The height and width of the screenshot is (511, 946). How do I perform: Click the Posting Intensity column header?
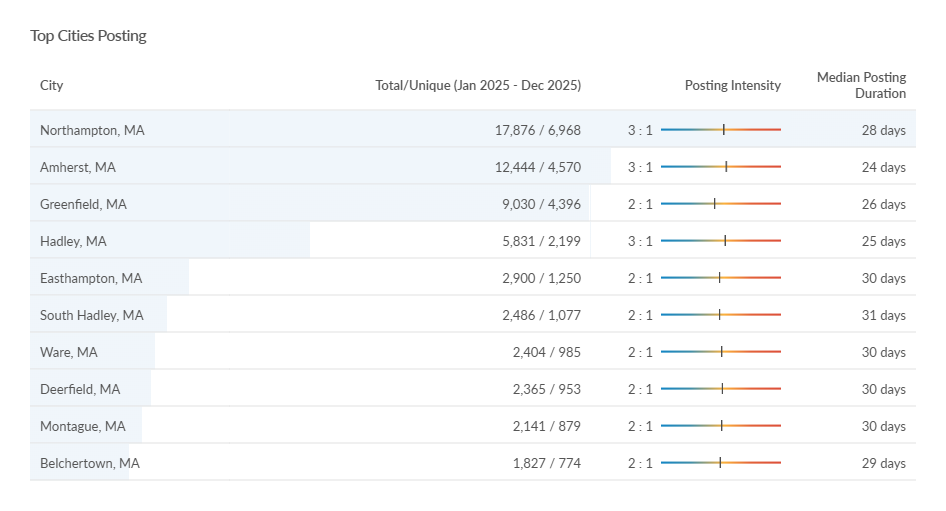732,85
